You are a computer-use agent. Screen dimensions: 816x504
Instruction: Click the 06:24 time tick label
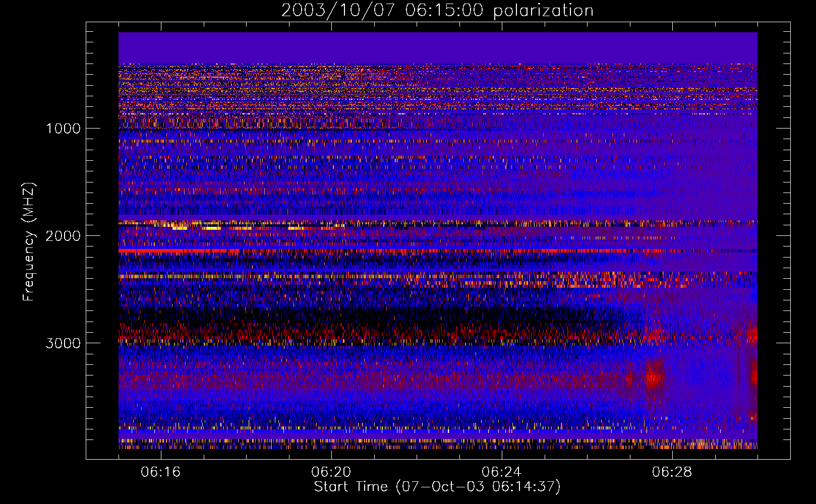[x=502, y=472]
